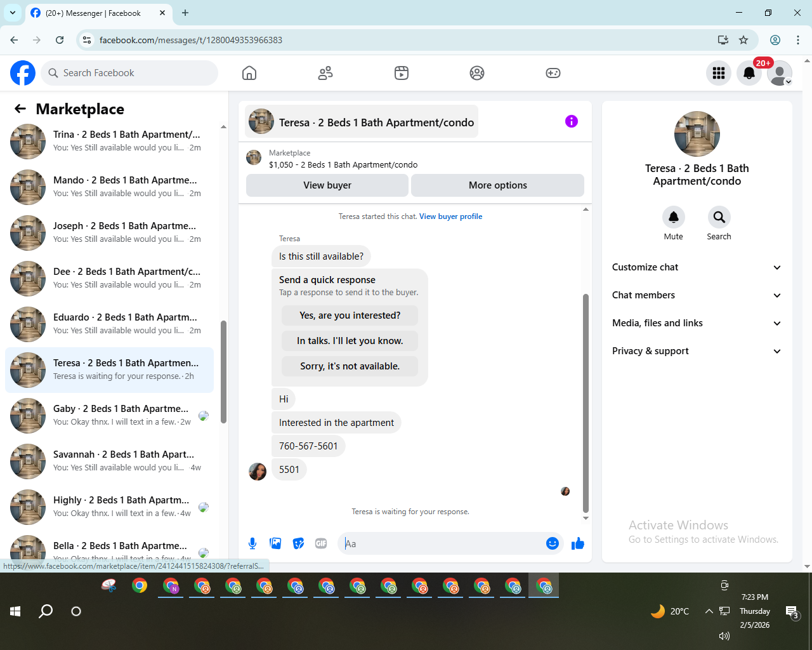Open the Friends icon in top navigation

325,73
